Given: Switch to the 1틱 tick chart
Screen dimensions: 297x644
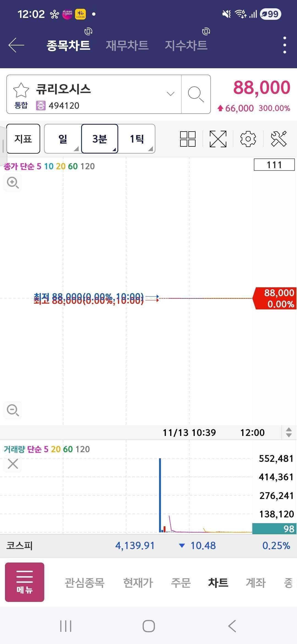Looking at the screenshot, I should (137, 139).
